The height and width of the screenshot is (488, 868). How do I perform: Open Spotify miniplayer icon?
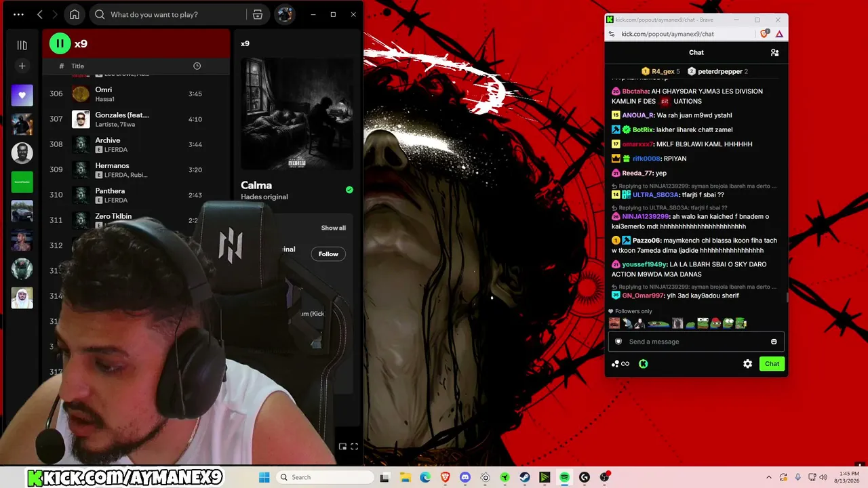pyautogui.click(x=342, y=447)
